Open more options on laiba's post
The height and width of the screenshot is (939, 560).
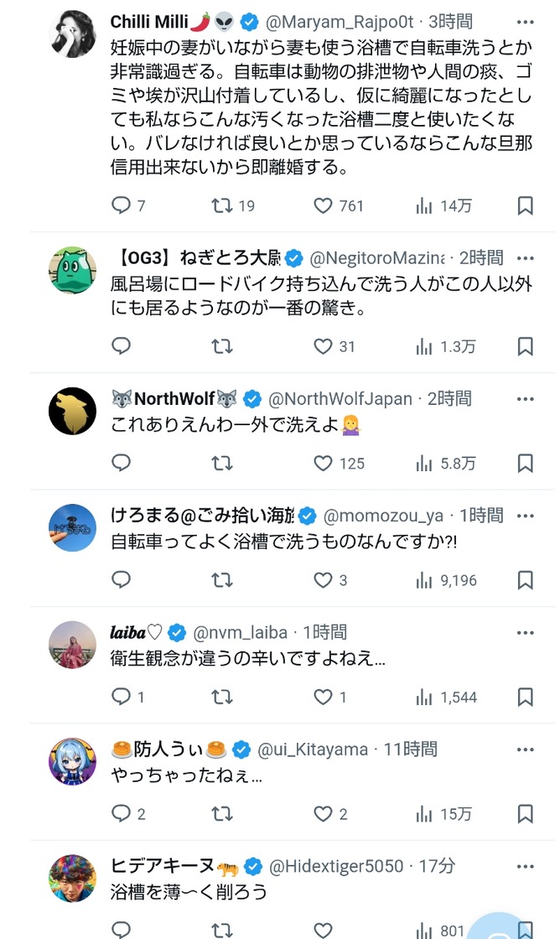(x=525, y=632)
